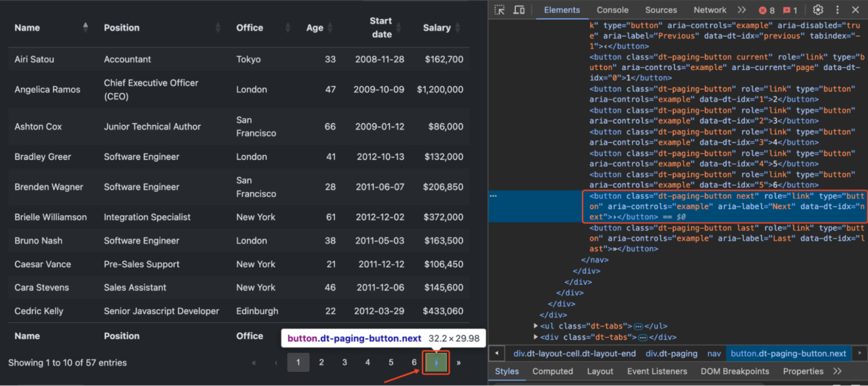Select the dt-paging-button current DOM node
The width and height of the screenshot is (868, 386).
pyautogui.click(x=727, y=68)
